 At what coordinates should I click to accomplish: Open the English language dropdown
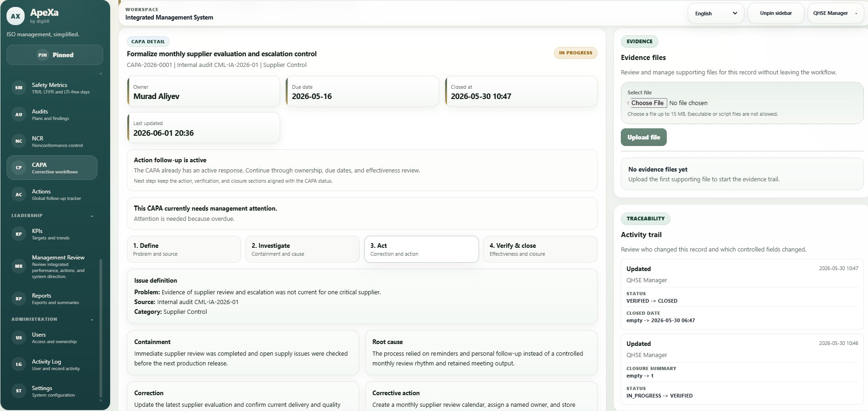tap(716, 13)
